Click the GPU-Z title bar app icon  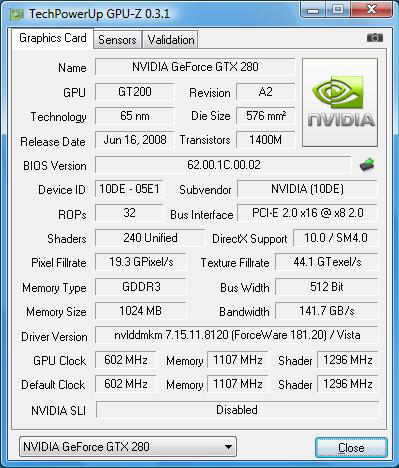point(17,15)
